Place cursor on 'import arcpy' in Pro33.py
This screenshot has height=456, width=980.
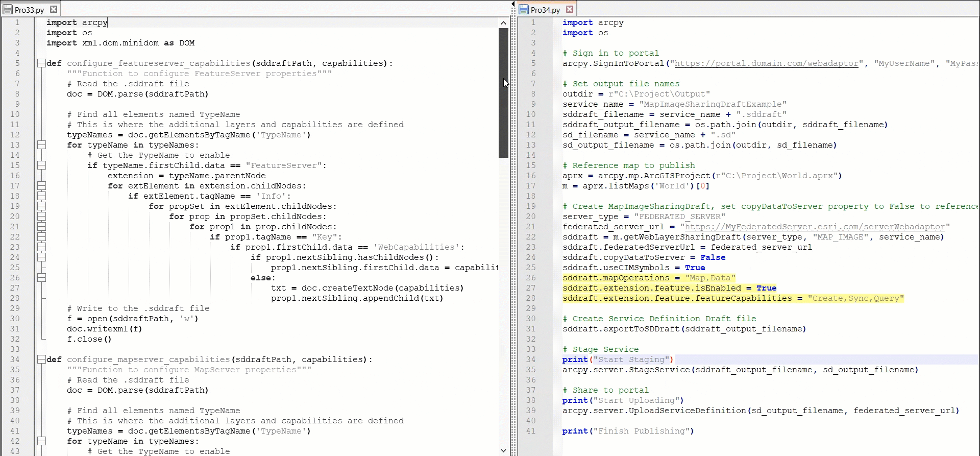pos(77,22)
